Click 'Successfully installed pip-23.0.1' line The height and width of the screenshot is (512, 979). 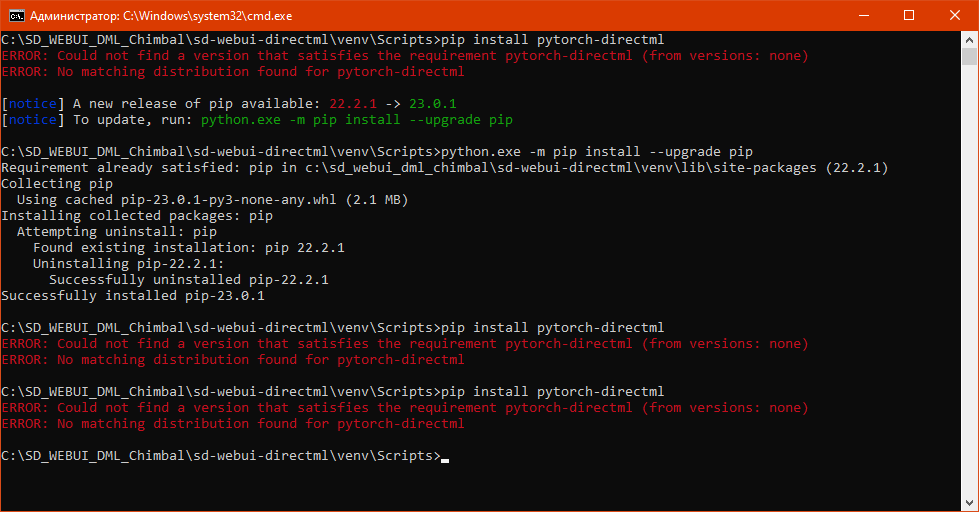(133, 296)
